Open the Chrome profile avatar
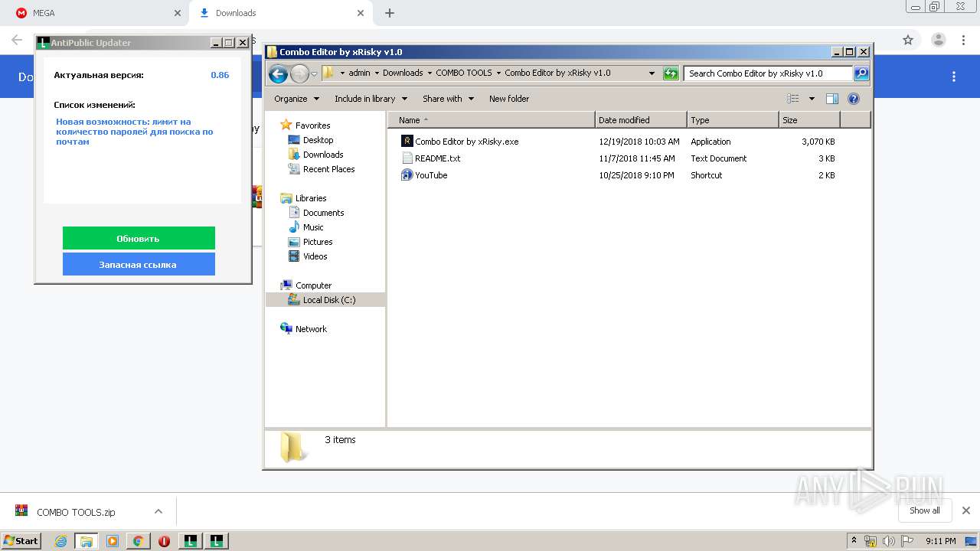The image size is (980, 551). pyautogui.click(x=938, y=40)
